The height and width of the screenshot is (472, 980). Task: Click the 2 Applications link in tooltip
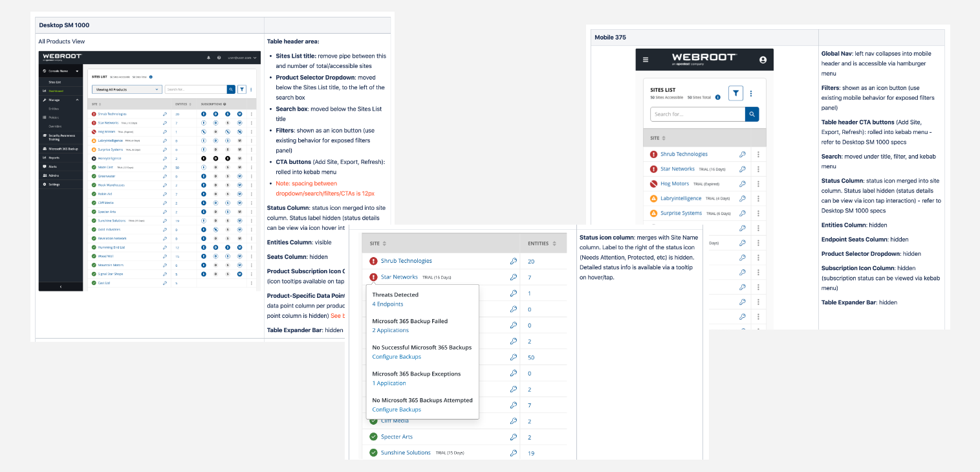[x=390, y=330]
